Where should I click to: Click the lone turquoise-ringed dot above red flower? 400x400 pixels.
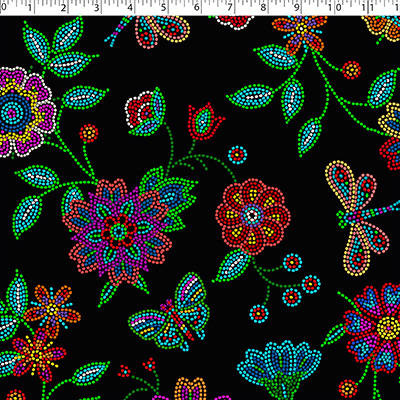point(238,155)
